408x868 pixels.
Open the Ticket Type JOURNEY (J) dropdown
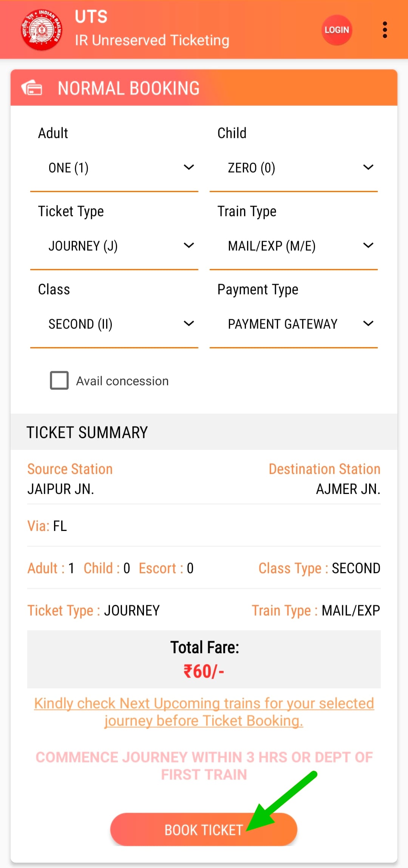point(114,246)
